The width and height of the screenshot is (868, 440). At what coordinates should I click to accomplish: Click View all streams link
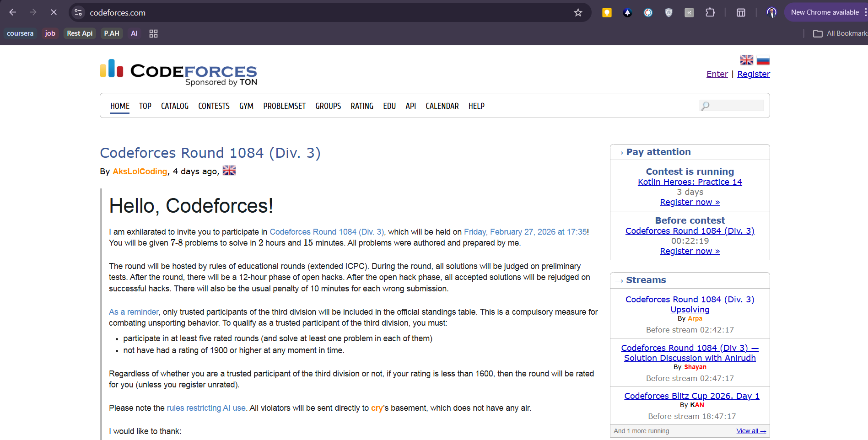(751, 431)
